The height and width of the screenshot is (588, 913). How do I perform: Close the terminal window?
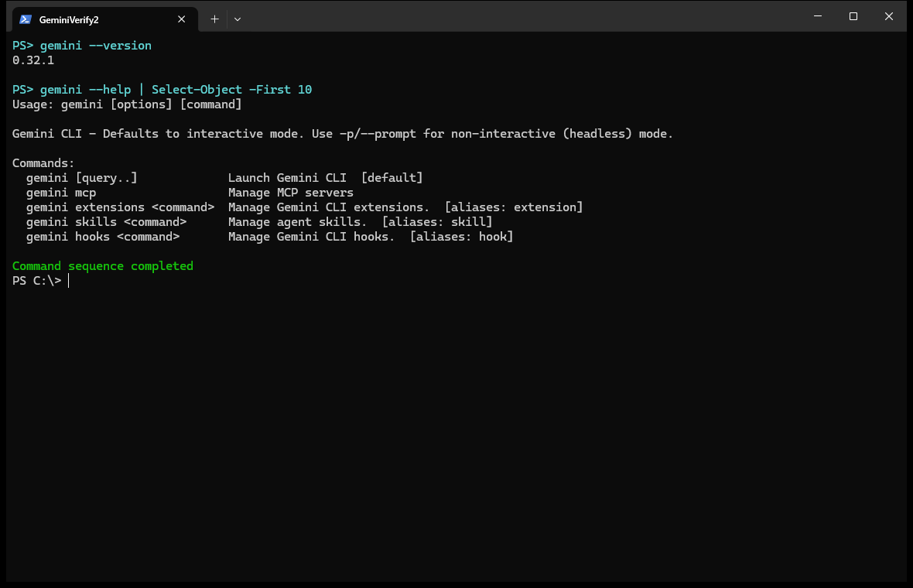point(888,16)
